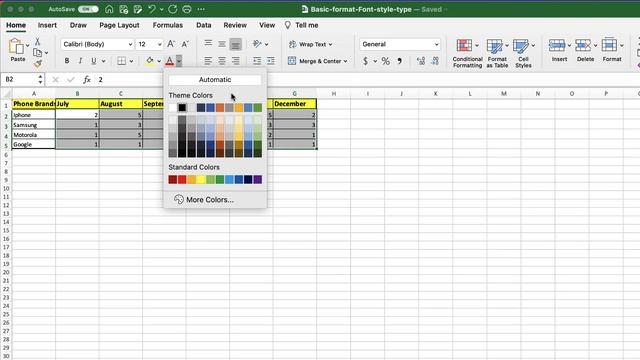Click the Home icon in title bar
Screen dimensions: 640x360
[109, 9]
